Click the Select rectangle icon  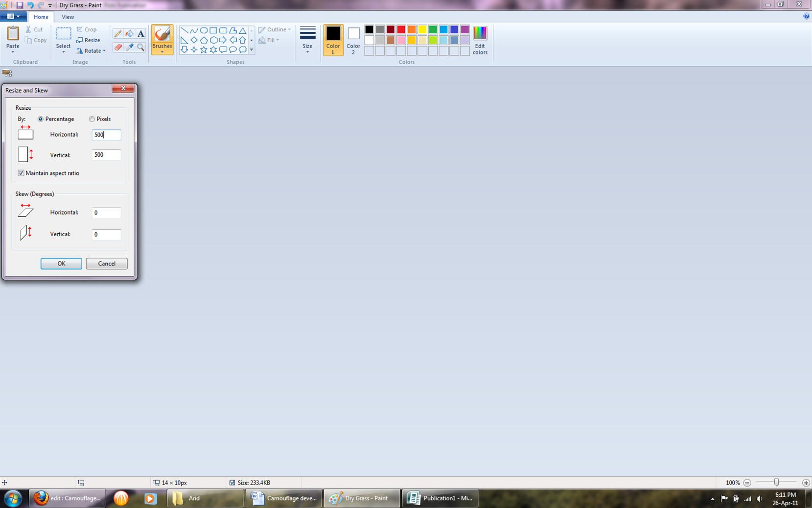63,33
